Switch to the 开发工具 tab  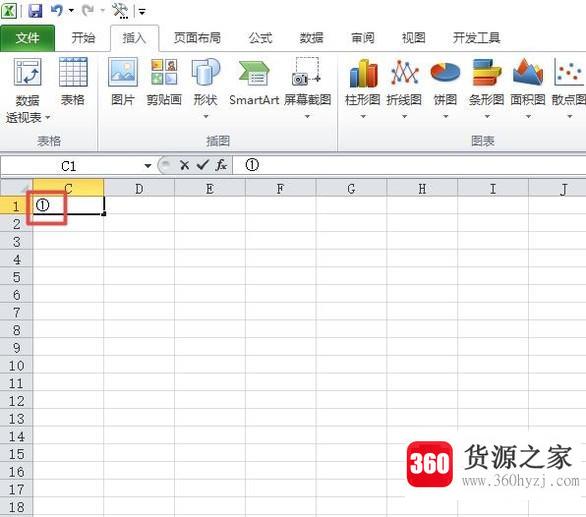click(476, 38)
